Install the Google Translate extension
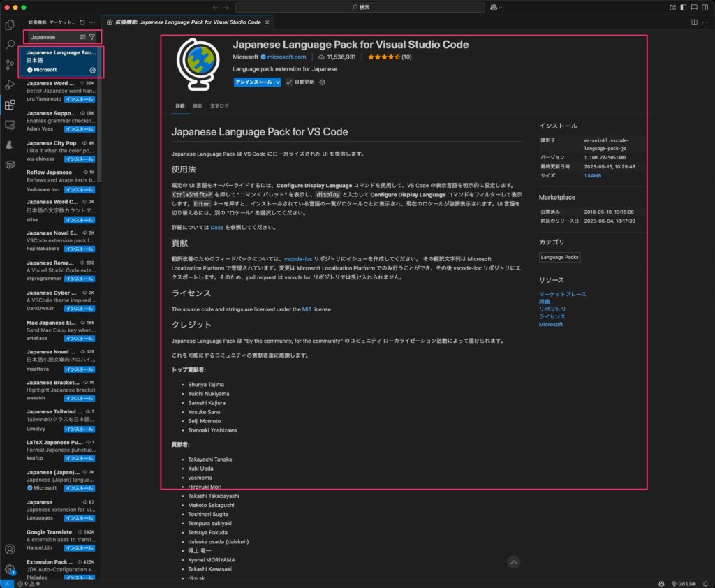 tap(80, 548)
